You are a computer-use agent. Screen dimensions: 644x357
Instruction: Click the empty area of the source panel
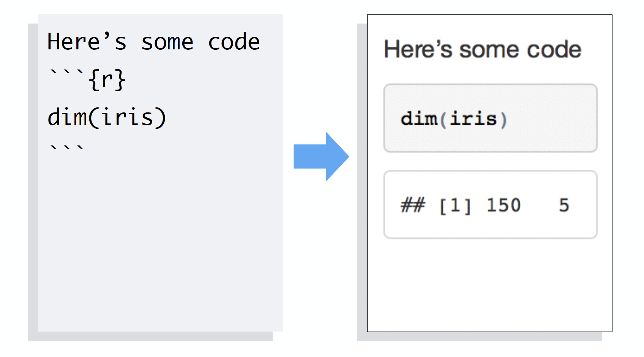pos(160,243)
